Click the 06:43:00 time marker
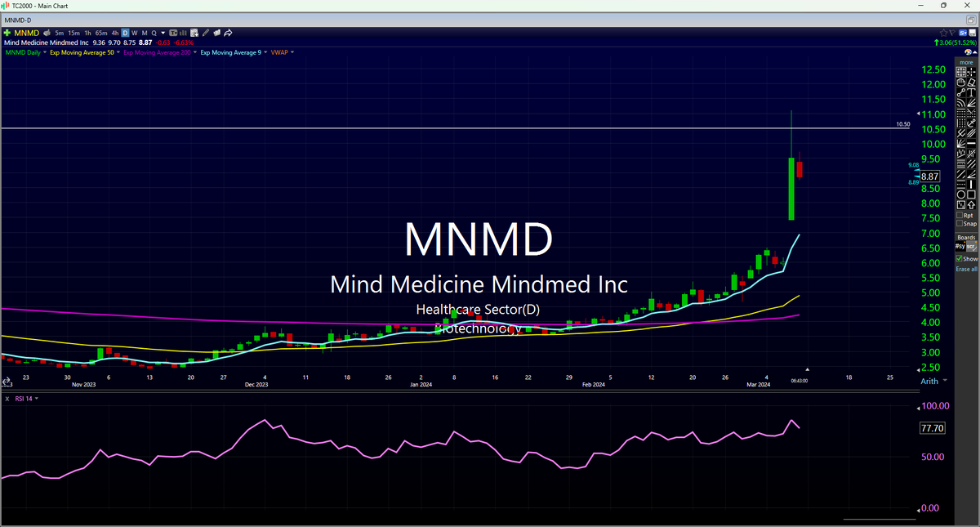The height and width of the screenshot is (527, 980). tap(799, 380)
